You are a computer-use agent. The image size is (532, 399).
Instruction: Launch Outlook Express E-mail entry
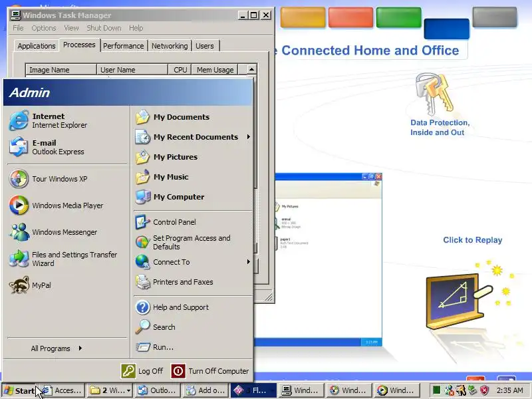pyautogui.click(x=67, y=147)
